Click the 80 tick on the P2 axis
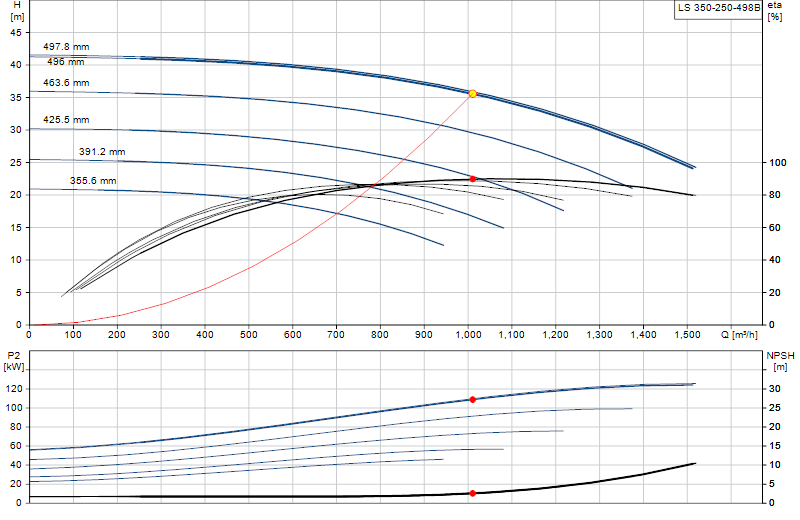Image resolution: width=800 pixels, height=520 pixels. [16, 427]
